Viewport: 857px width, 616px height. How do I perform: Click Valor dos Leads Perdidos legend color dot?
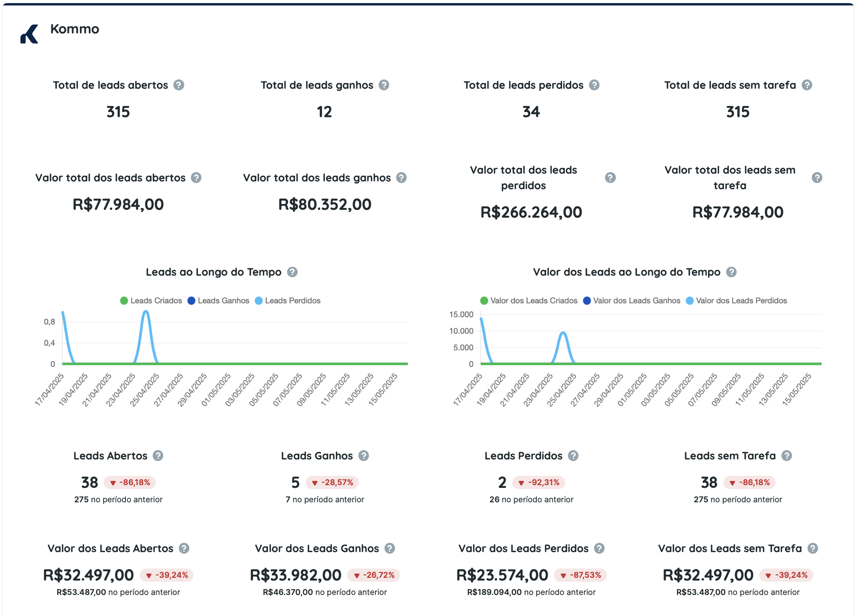pos(689,301)
